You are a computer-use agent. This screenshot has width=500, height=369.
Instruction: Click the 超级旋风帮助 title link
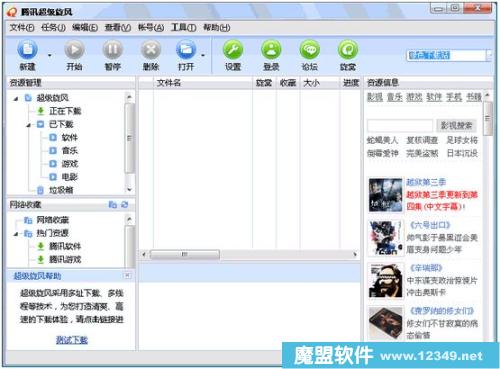click(37, 276)
